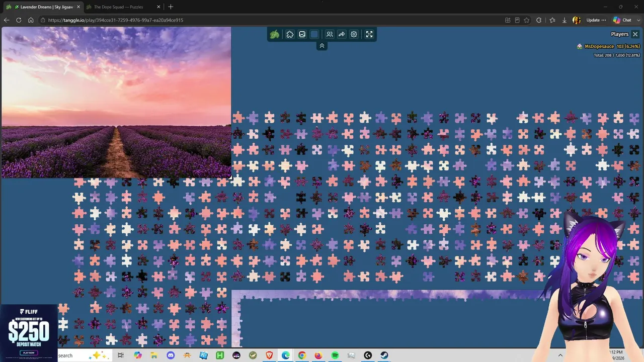This screenshot has height=362, width=644.
Task: Open the background color swatch
Action: 314,34
